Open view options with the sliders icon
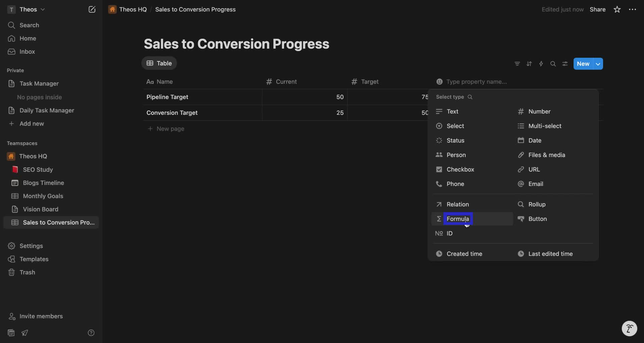Viewport: 644px width, 343px height. [x=565, y=63]
